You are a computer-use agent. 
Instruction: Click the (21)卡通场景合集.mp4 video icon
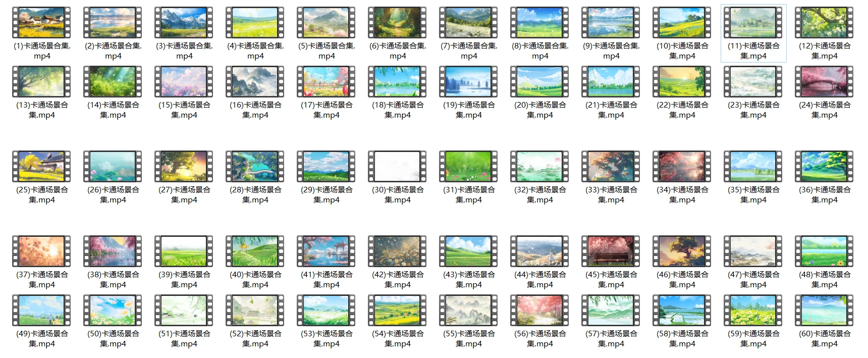coord(611,81)
